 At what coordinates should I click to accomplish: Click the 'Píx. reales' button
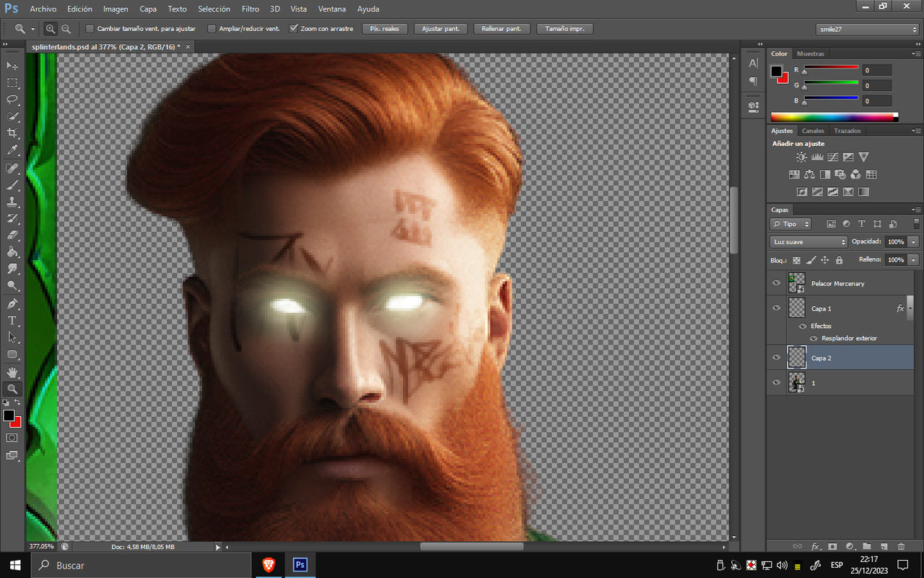[x=385, y=29]
